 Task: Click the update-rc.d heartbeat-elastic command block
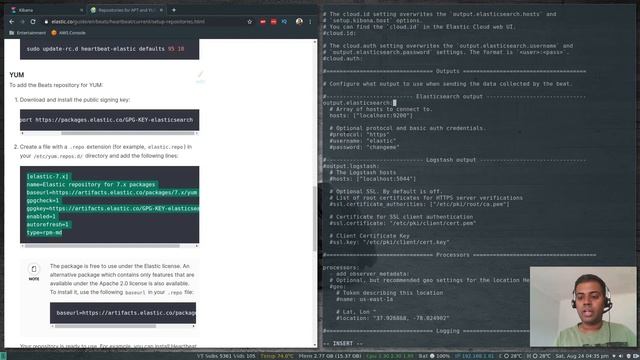point(109,49)
